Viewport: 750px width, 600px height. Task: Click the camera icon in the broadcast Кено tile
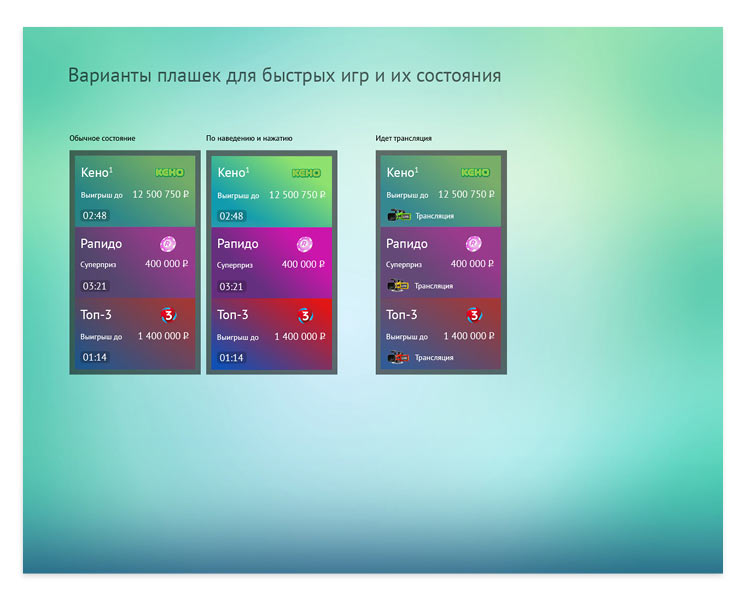[398, 215]
